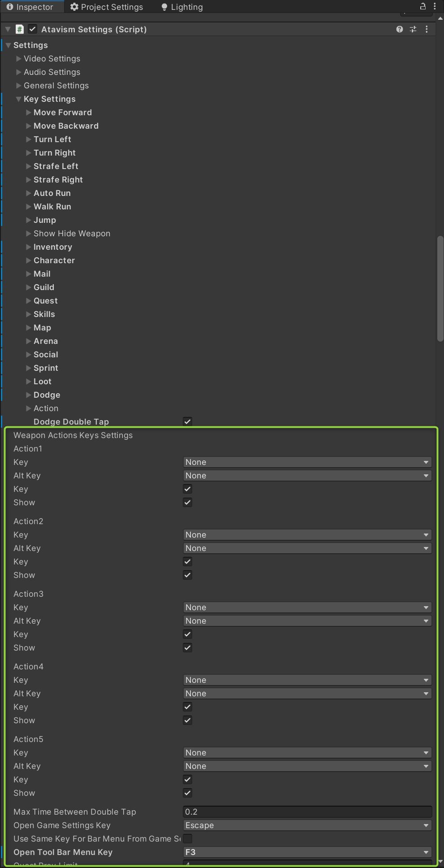Click the C# script icon in the header
This screenshot has height=868, width=444.
pyautogui.click(x=20, y=29)
